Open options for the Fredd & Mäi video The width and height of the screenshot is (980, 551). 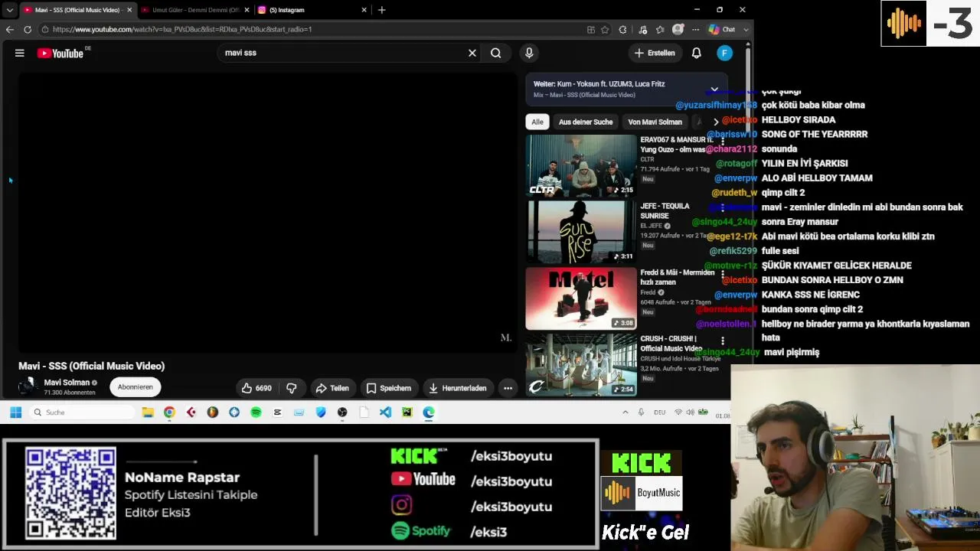click(723, 274)
